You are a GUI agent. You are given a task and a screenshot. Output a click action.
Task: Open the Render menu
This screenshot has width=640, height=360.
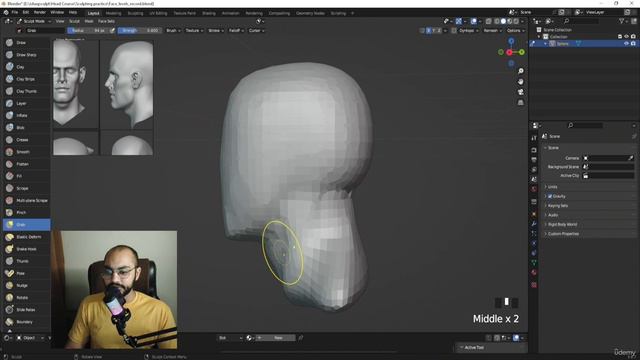click(40, 13)
